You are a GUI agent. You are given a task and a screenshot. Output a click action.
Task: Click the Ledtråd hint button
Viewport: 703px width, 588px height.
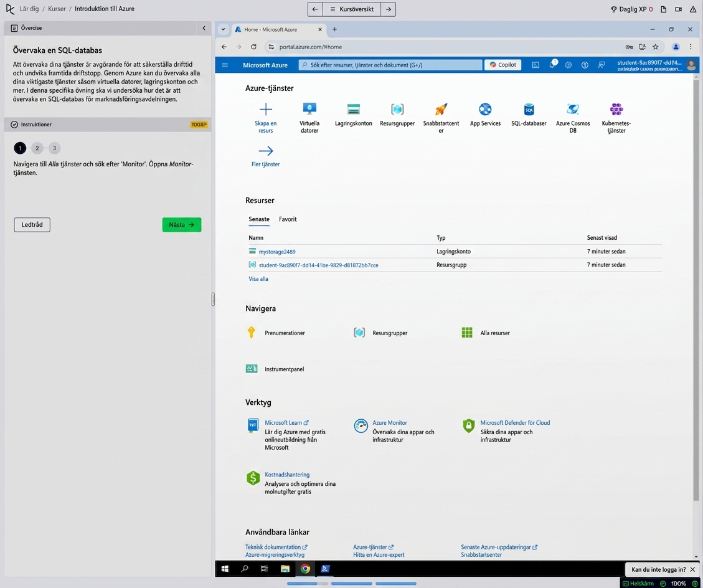pyautogui.click(x=32, y=225)
